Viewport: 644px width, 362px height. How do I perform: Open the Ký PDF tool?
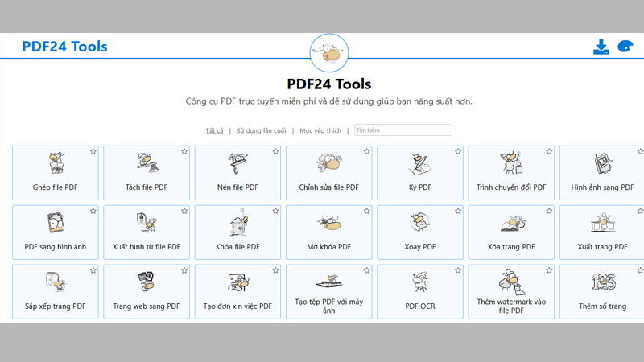coord(419,173)
